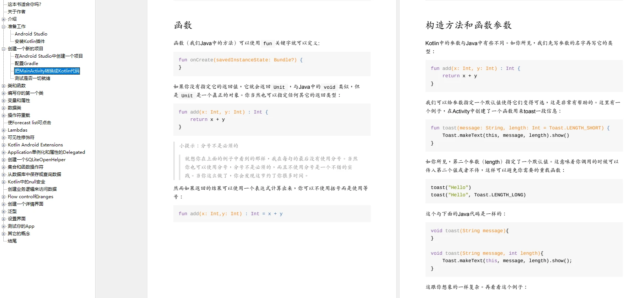Screen dimensions: 644x298
Task: Select the 准备工作 bookmark
Action: tap(17, 27)
